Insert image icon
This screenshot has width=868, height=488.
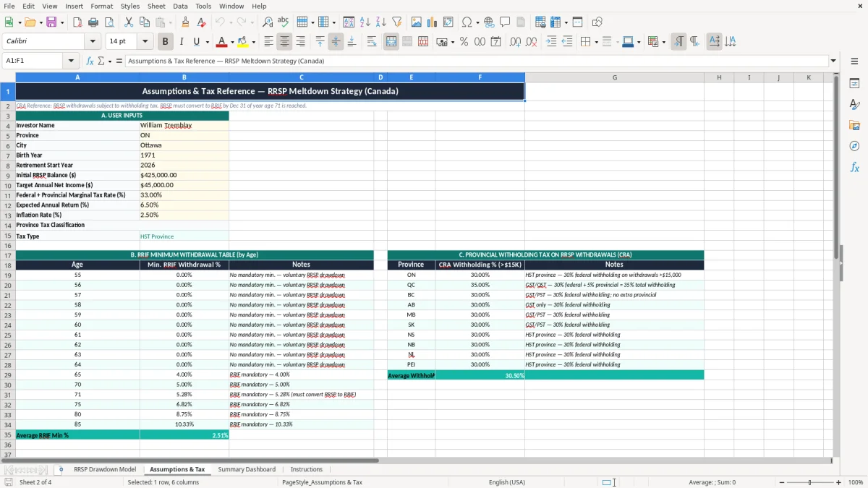click(417, 22)
